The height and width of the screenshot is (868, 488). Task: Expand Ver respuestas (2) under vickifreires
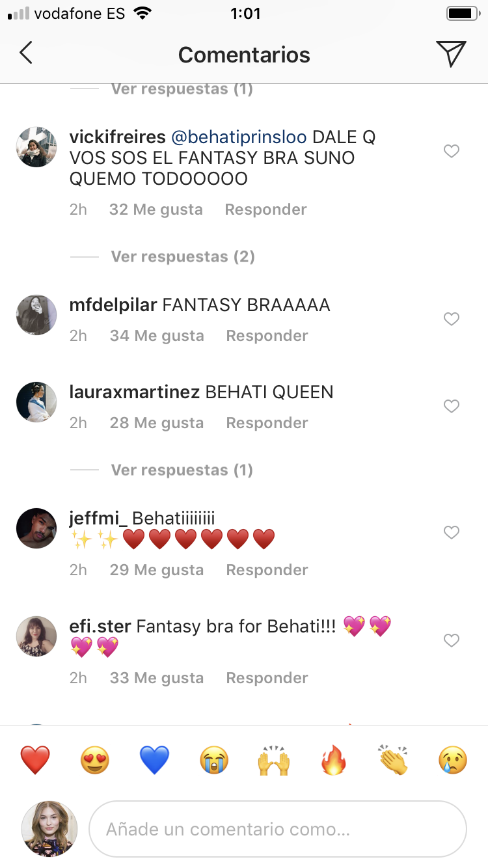(x=183, y=256)
